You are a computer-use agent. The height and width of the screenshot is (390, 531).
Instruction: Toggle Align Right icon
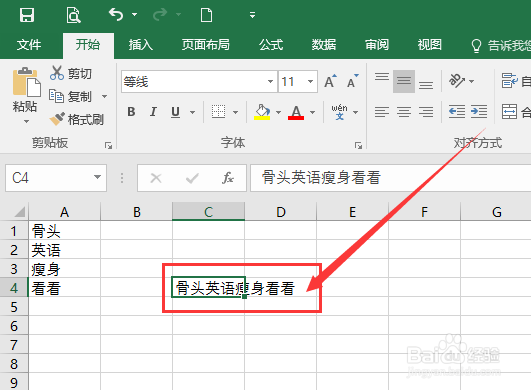tap(426, 112)
